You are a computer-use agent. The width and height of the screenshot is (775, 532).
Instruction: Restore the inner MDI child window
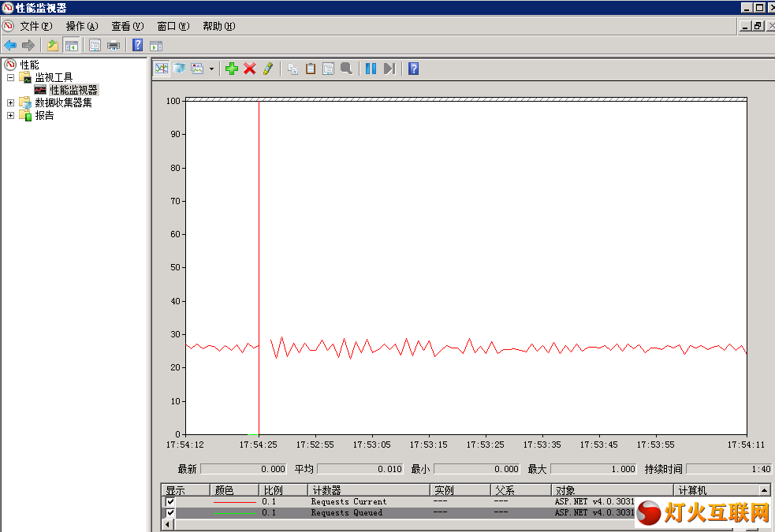pyautogui.click(x=758, y=26)
